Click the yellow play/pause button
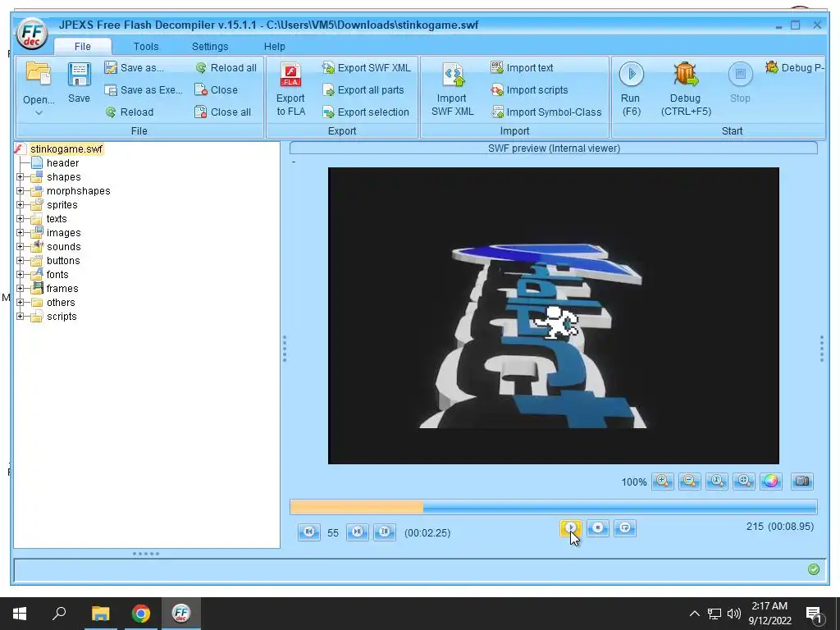Viewport: 840px width, 630px height. [571, 528]
